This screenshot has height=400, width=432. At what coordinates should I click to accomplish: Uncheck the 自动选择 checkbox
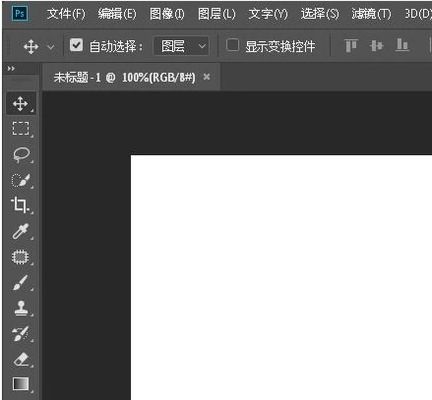76,45
